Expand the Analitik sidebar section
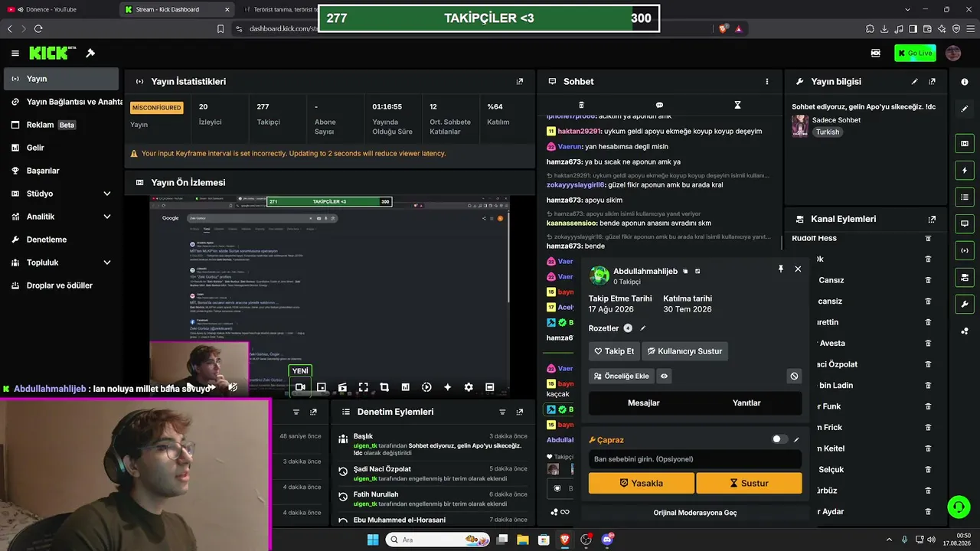Viewport: 980px width, 551px height. point(107,217)
